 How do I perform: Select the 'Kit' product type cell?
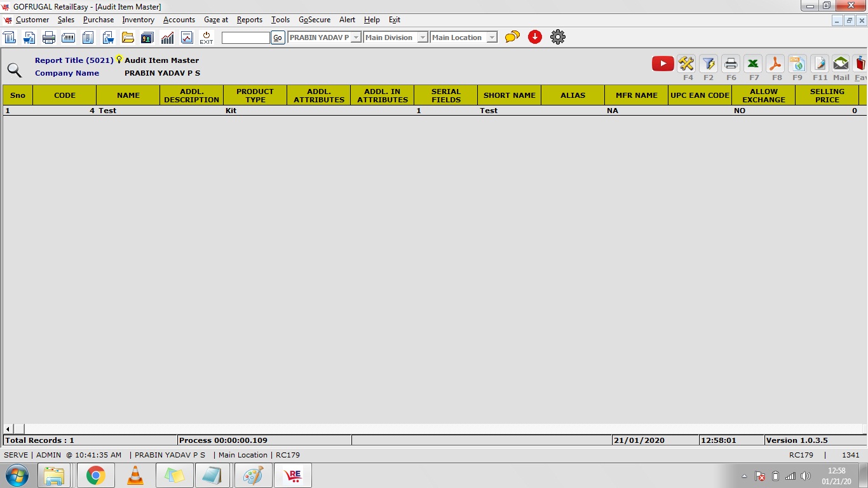tap(255, 111)
